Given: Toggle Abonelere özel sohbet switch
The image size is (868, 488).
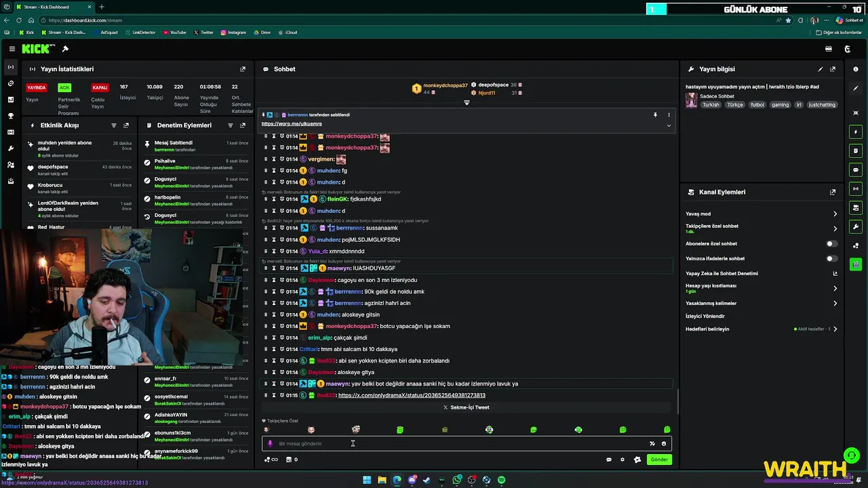Looking at the screenshot, I should click(831, 243).
